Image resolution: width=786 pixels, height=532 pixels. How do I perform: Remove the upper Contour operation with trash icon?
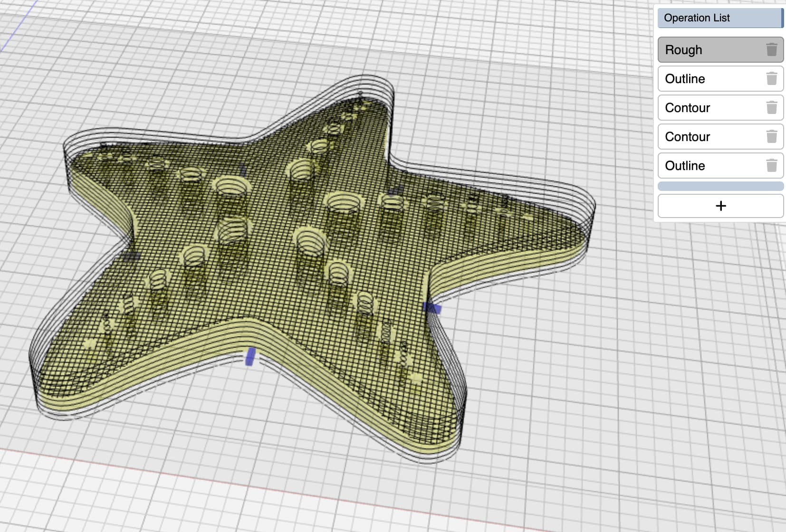[771, 107]
